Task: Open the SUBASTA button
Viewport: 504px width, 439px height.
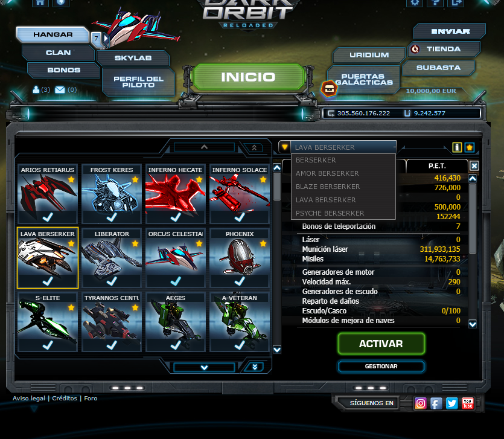Action: pyautogui.click(x=438, y=68)
